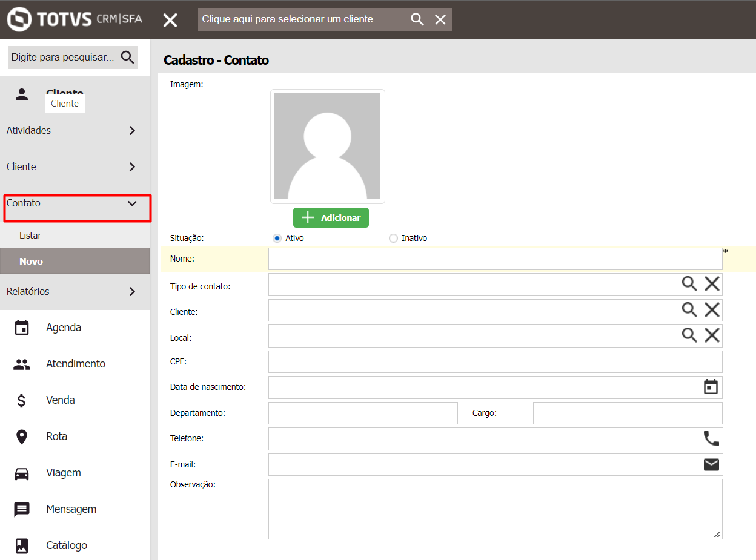Click the contact avatar placeholder image
This screenshot has width=756, height=560.
coord(327,146)
